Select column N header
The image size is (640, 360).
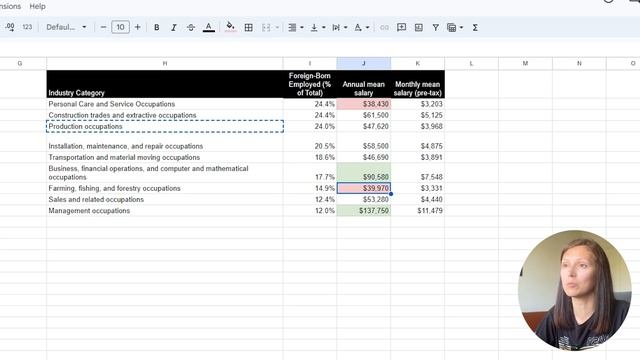click(x=579, y=63)
